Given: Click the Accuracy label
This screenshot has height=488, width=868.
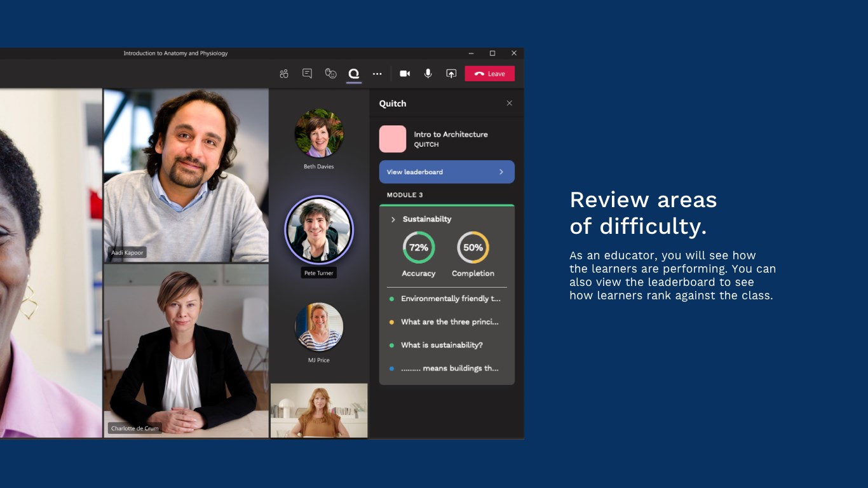Looking at the screenshot, I should click(419, 274).
